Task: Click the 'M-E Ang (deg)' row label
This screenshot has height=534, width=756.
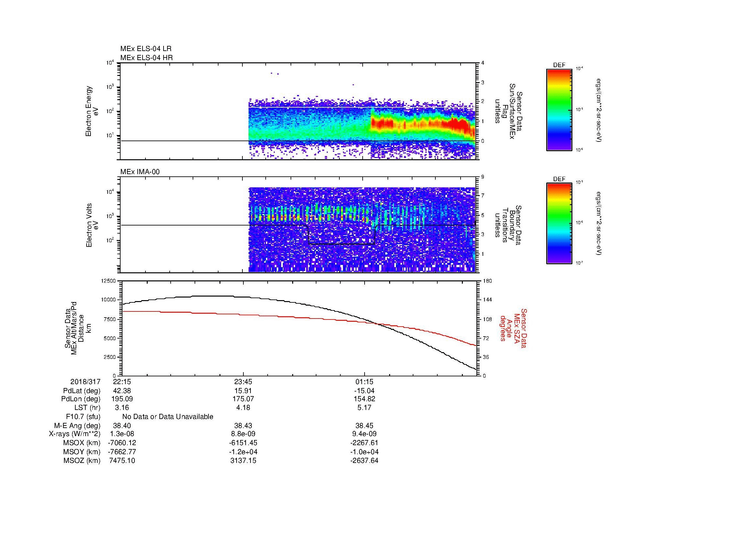Action: point(77,426)
